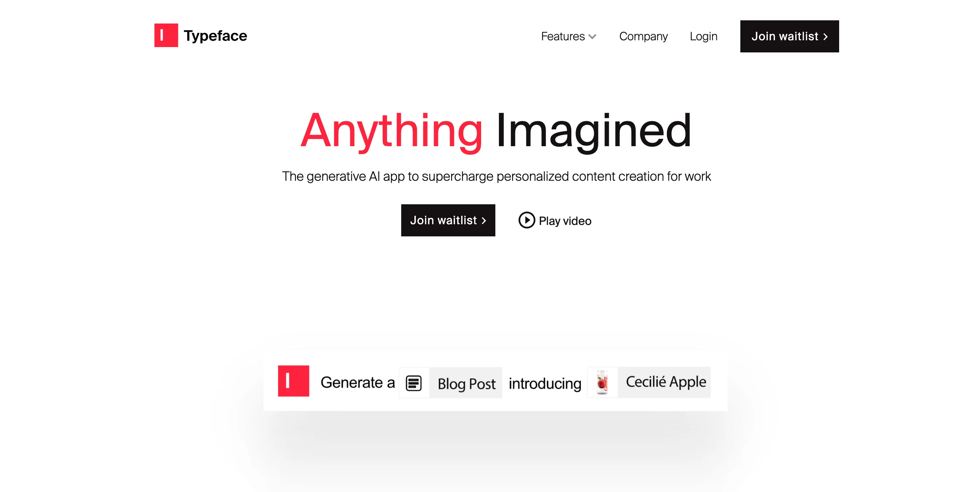Click the Cecilié Apple product icon
The width and height of the screenshot is (980, 492).
(603, 381)
